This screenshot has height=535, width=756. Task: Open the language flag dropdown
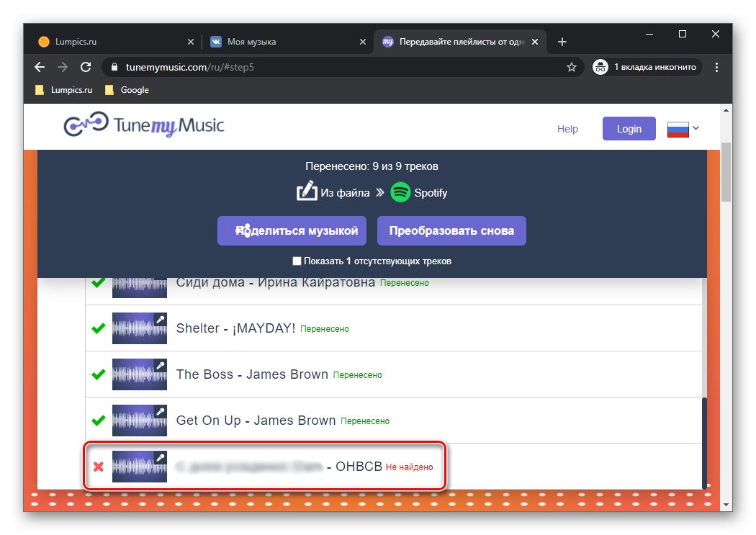click(x=682, y=127)
